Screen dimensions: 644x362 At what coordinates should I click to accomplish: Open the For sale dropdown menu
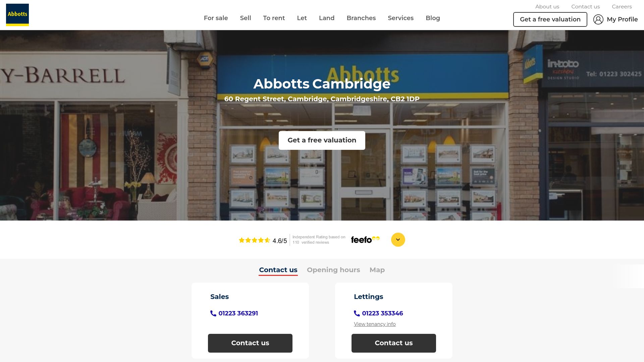(216, 18)
